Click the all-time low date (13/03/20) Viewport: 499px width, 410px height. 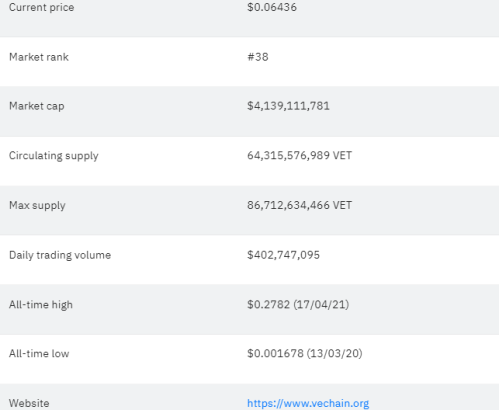334,353
